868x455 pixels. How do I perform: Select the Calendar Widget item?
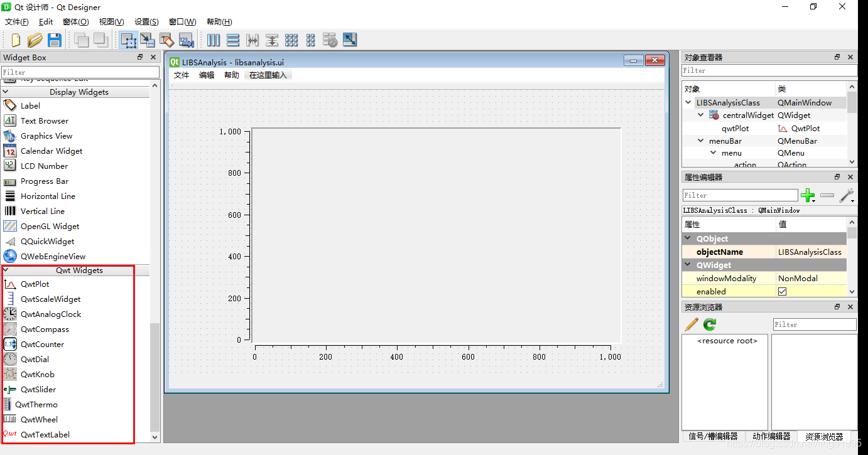(x=52, y=151)
